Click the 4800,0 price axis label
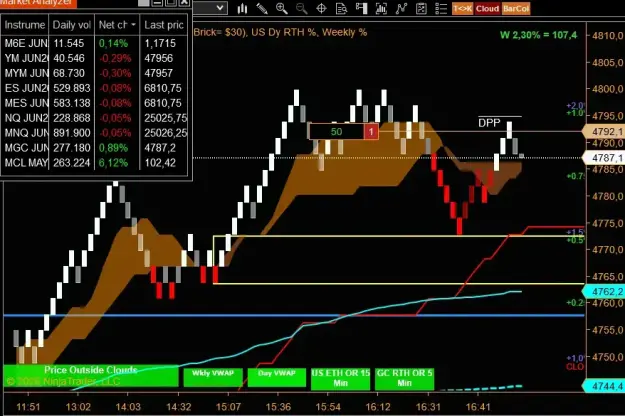625x416 pixels. pos(607,89)
